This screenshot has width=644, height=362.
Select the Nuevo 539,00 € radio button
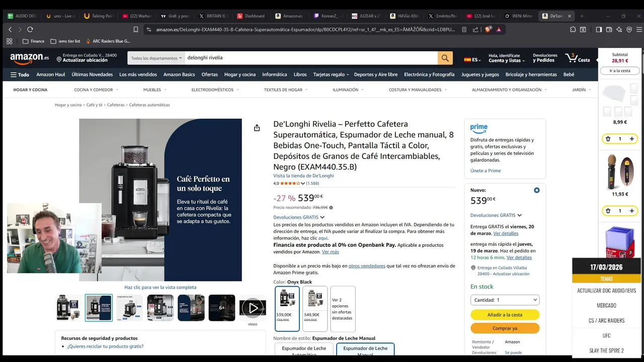[536, 190]
